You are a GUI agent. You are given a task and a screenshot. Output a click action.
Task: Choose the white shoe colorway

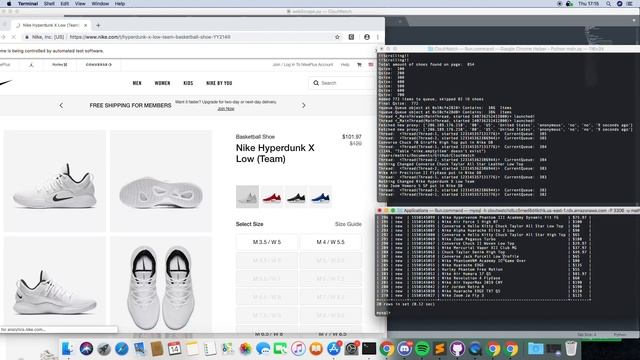pos(247,197)
